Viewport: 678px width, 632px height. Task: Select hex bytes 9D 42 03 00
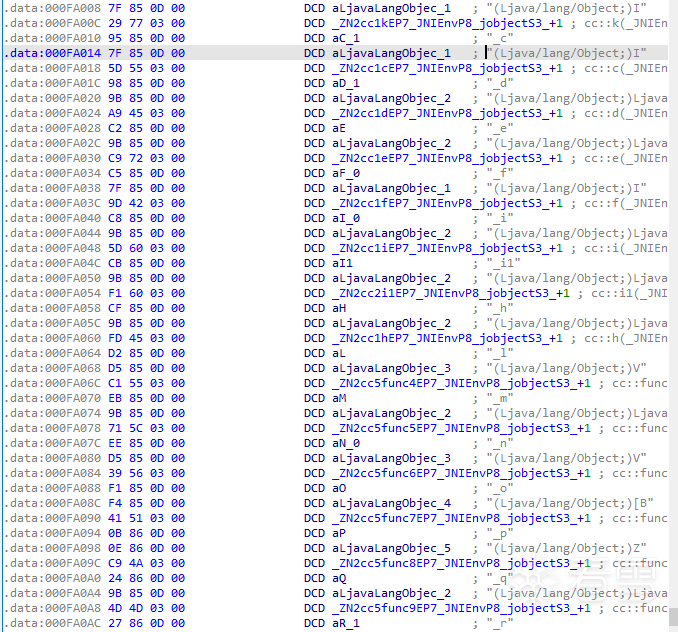click(x=147, y=203)
